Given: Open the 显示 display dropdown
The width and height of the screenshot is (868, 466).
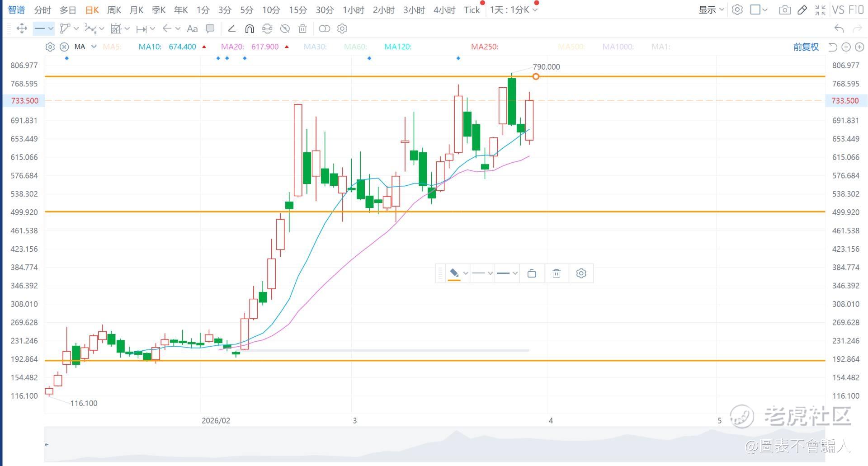Looking at the screenshot, I should pyautogui.click(x=712, y=9).
